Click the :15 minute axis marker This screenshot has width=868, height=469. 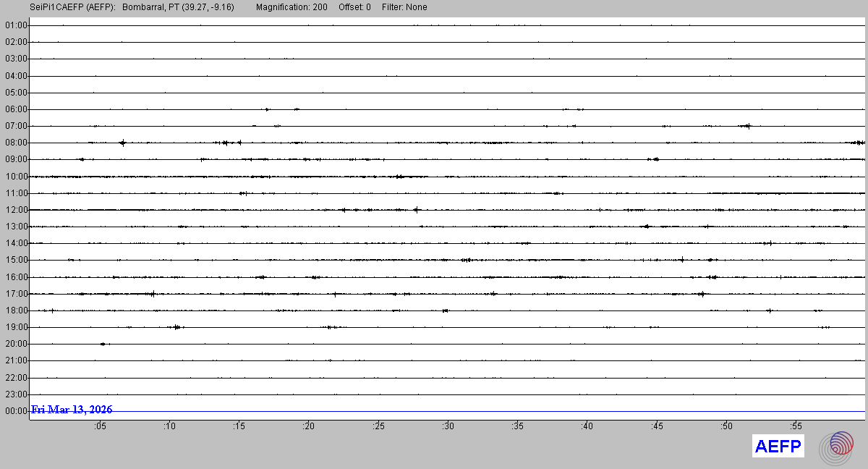coord(239,426)
